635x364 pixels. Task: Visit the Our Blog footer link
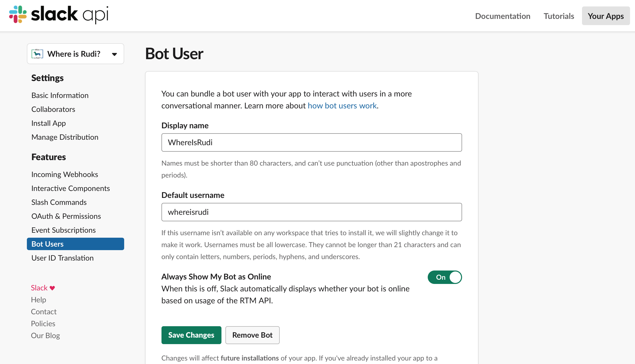pyautogui.click(x=45, y=335)
